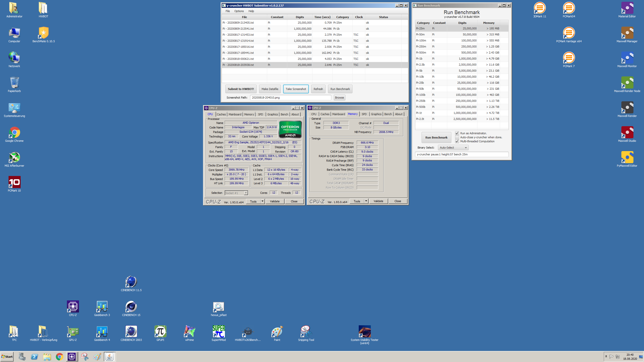
Task: Toggle Multi-threaded Computation checkbox
Action: [x=457, y=141]
